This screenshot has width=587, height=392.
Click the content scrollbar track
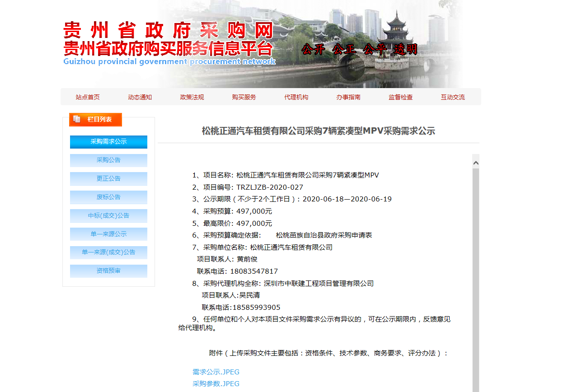pos(476,280)
